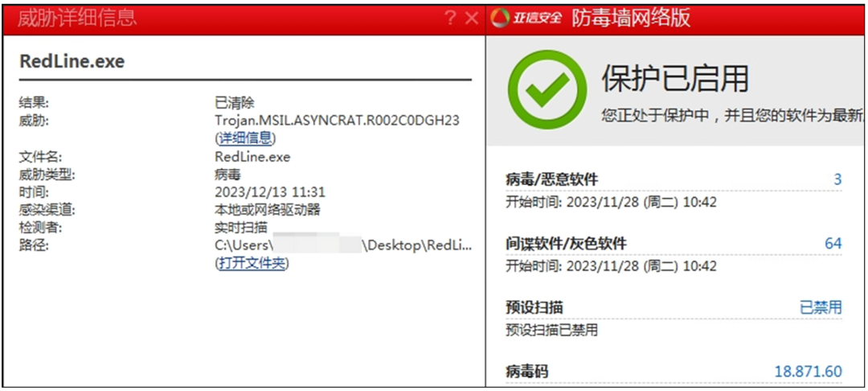Click the 预设扫描 section label
The image size is (868, 391).
click(x=534, y=307)
